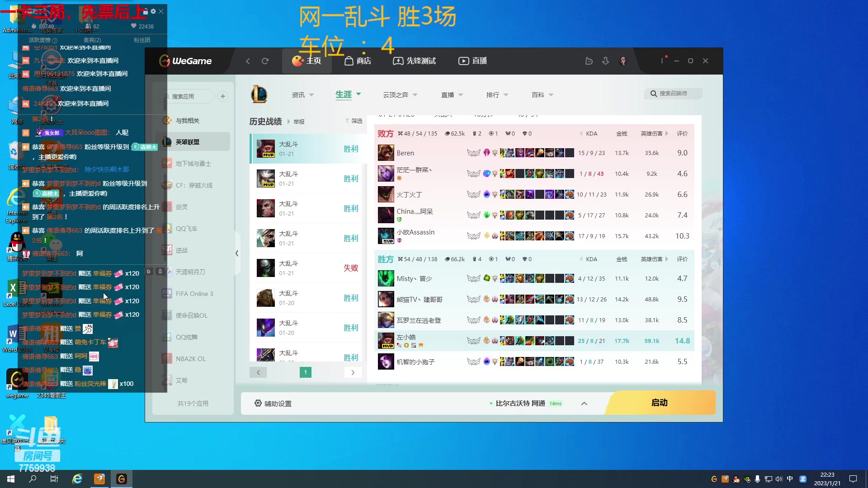The width and height of the screenshot is (868, 488).
Task: Open the 失败 大乱斗 01-21 match
Action: pyautogui.click(x=307, y=268)
